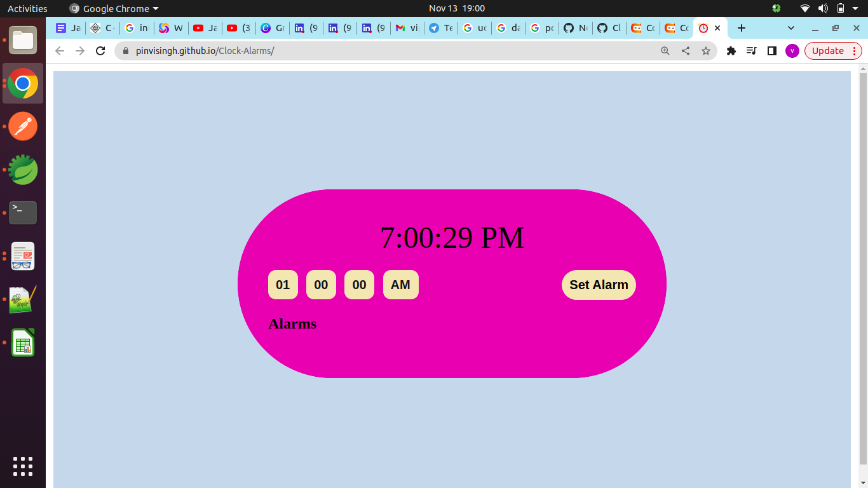Viewport: 868px width, 488px height.
Task: Open the "01" hour dropdown
Action: coord(283,285)
